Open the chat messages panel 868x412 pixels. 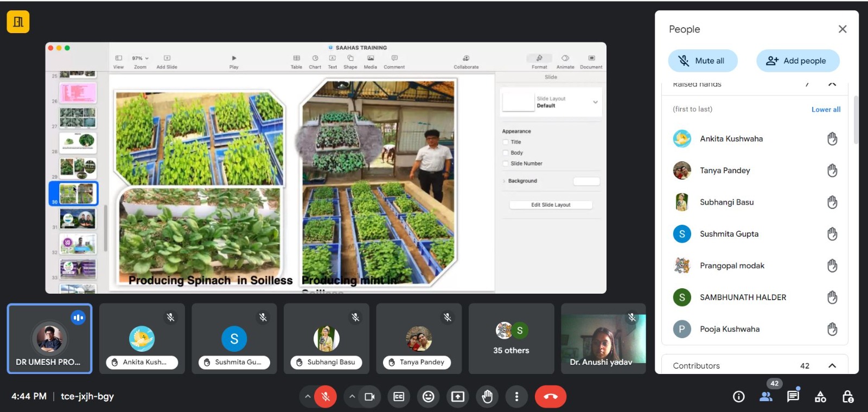793,396
